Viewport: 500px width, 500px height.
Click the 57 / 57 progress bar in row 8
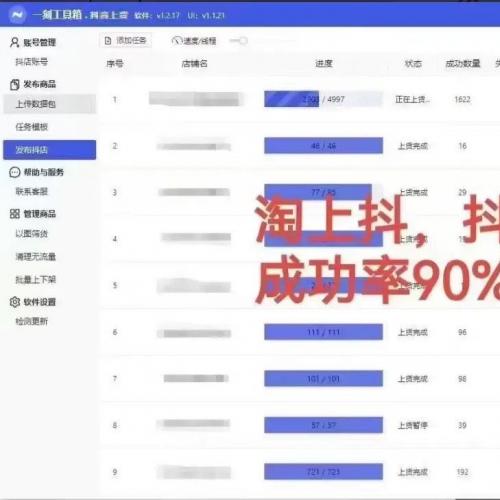tap(323, 425)
